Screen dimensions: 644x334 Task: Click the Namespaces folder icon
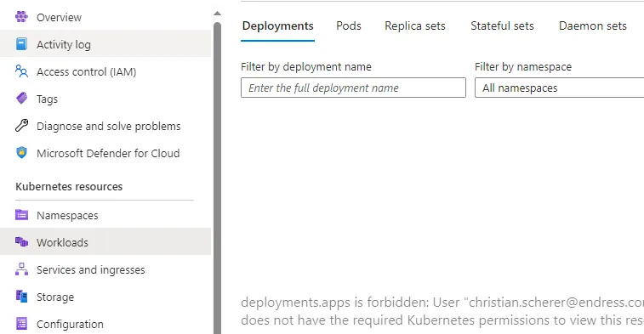click(x=21, y=215)
